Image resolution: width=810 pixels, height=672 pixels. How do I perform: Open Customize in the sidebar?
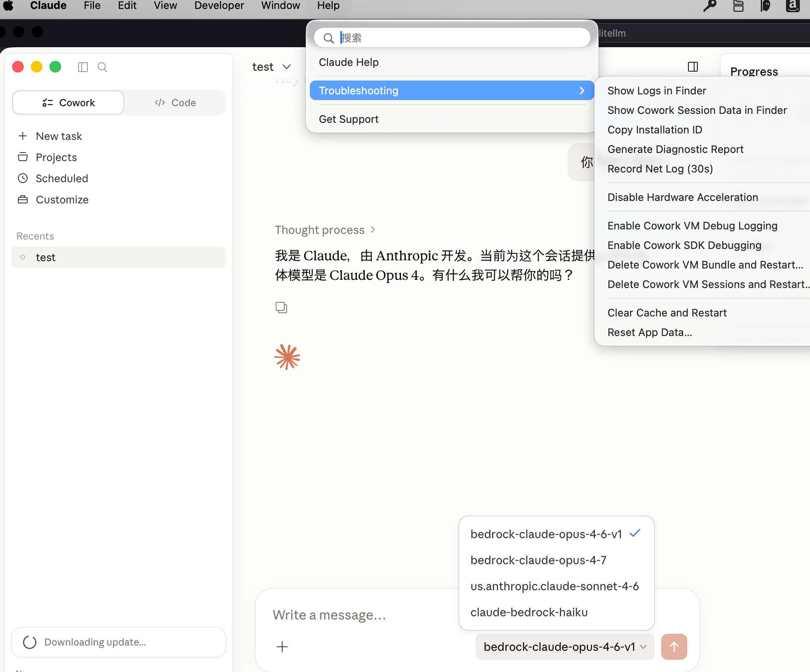coord(62,200)
